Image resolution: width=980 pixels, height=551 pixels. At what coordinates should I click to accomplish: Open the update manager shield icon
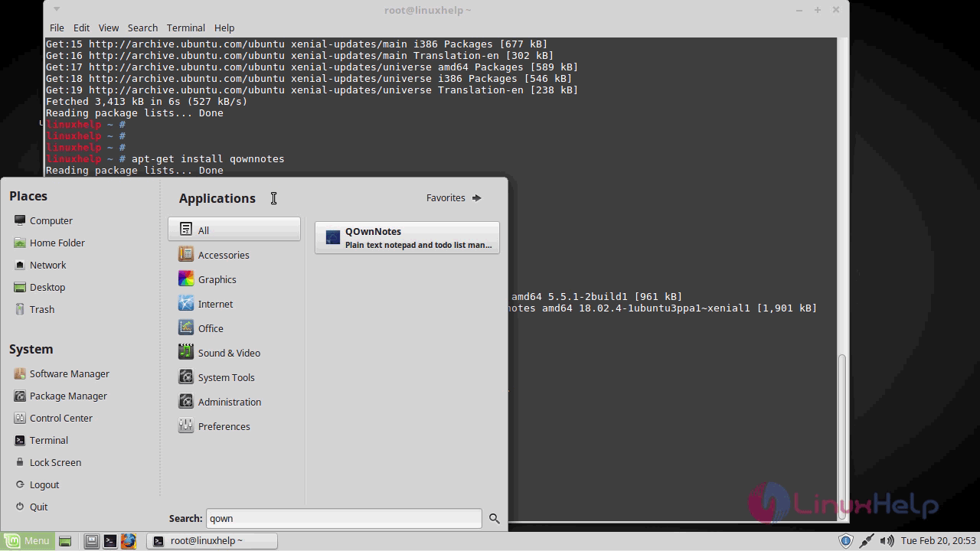[845, 541]
